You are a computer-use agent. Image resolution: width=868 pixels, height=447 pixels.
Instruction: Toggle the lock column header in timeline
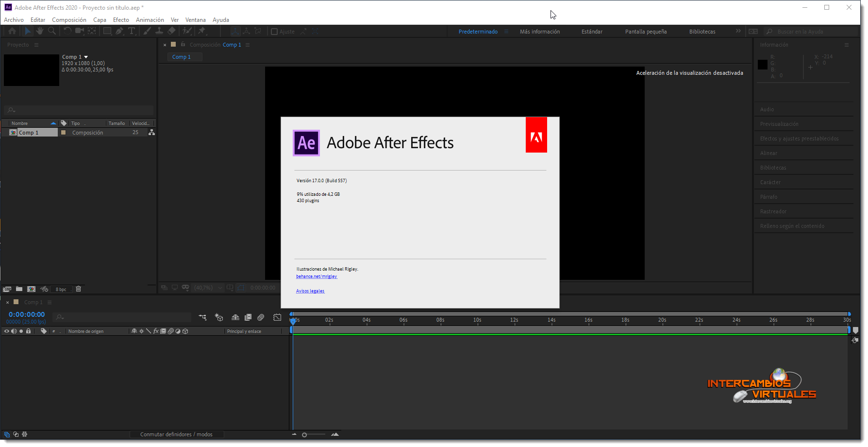click(28, 331)
